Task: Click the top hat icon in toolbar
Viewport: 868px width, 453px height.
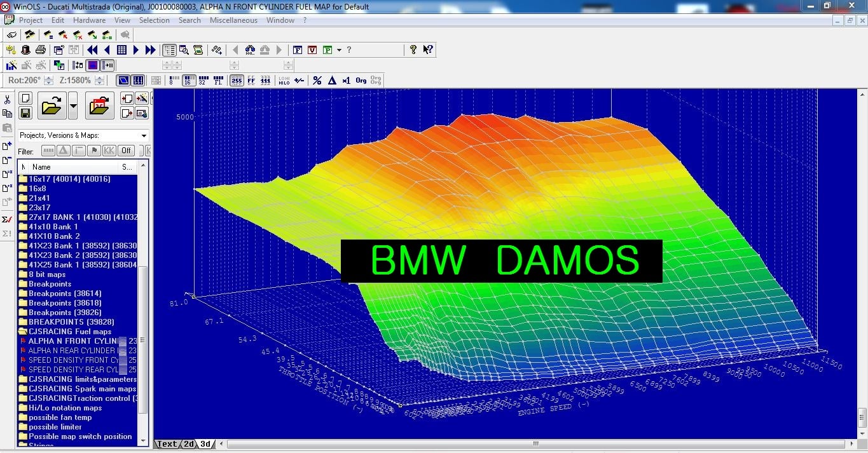Action: (26, 50)
